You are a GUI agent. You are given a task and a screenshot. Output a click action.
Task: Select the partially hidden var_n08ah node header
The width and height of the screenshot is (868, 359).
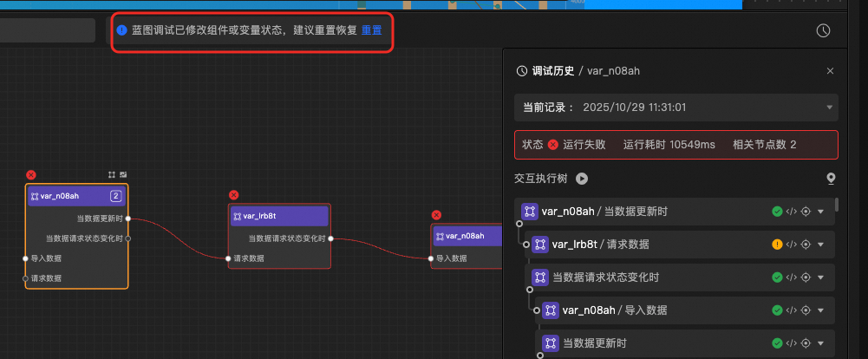point(467,236)
